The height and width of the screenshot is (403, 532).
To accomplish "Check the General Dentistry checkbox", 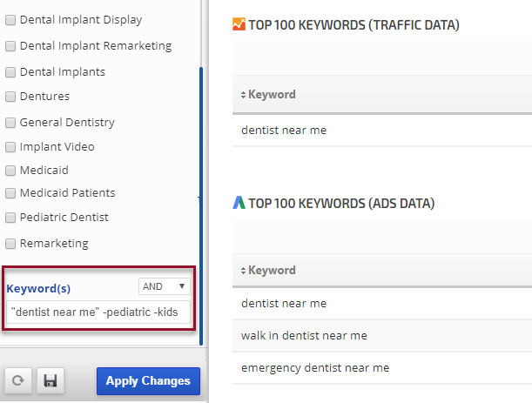I will coord(10,123).
